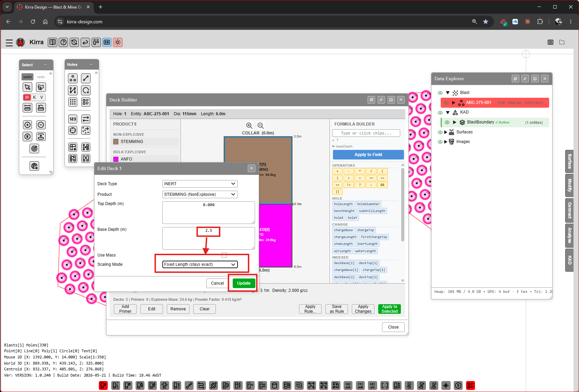
Task: Toggle the 2D view mode button
Action: [107, 42]
